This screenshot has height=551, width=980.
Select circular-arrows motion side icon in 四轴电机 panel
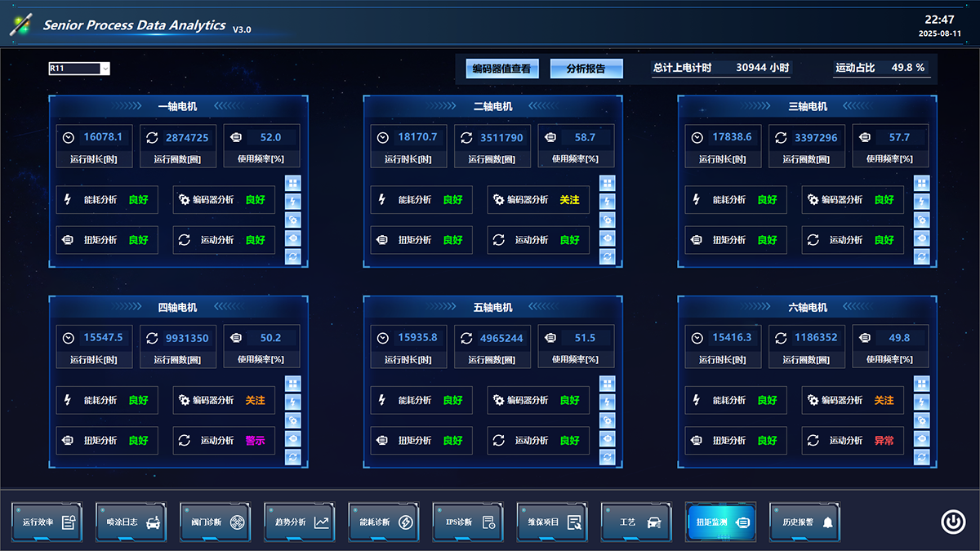[x=293, y=458]
